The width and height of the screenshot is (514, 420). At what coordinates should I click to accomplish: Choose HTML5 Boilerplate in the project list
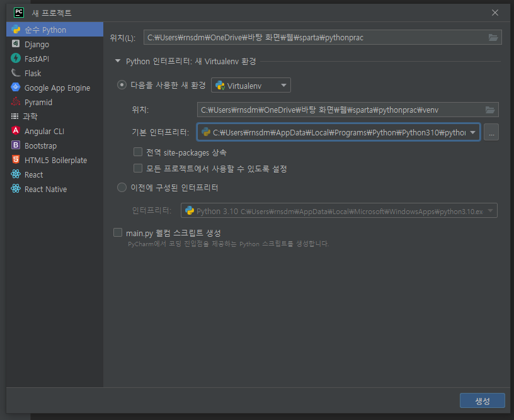point(55,160)
